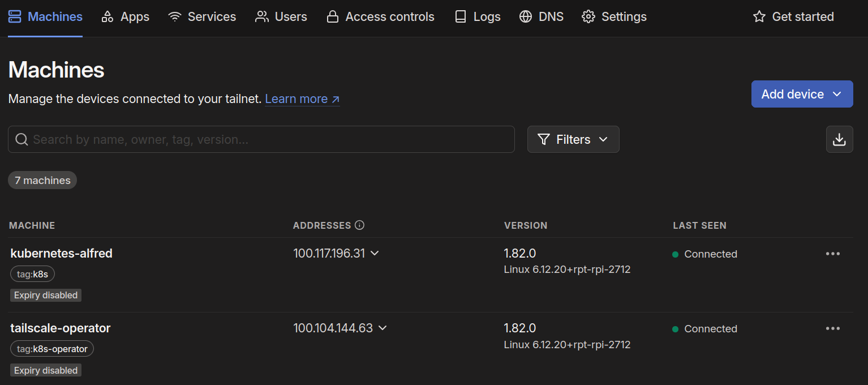Click the star icon for Get started

point(759,17)
